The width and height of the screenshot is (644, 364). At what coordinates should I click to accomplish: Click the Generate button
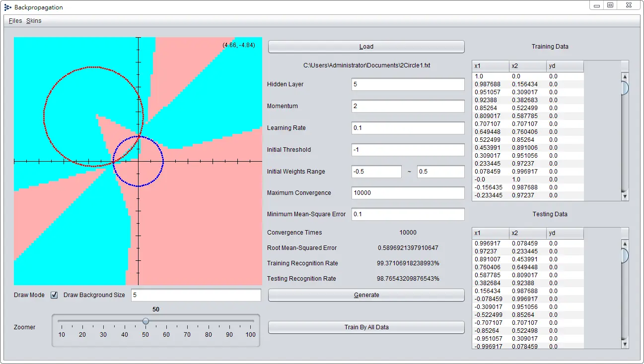click(366, 295)
